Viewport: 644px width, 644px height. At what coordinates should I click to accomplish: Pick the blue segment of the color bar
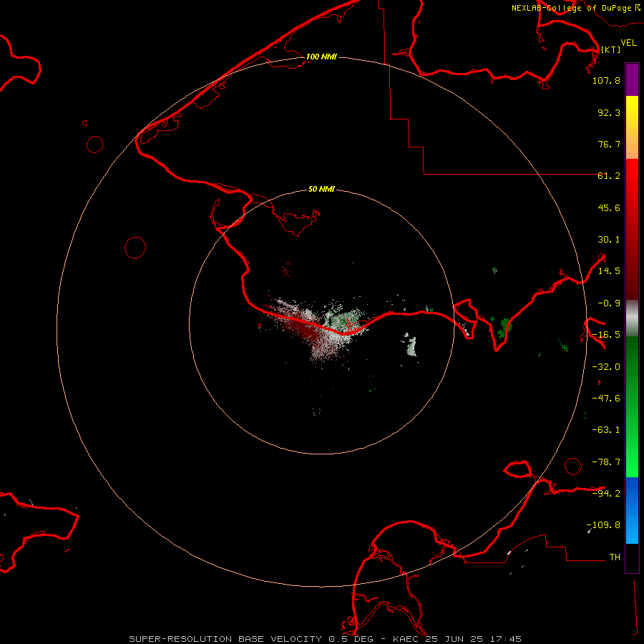(632, 510)
